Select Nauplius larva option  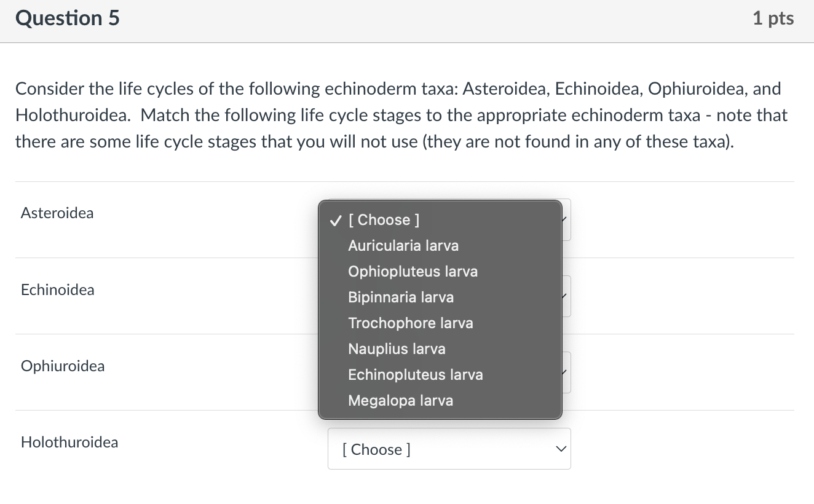(397, 348)
